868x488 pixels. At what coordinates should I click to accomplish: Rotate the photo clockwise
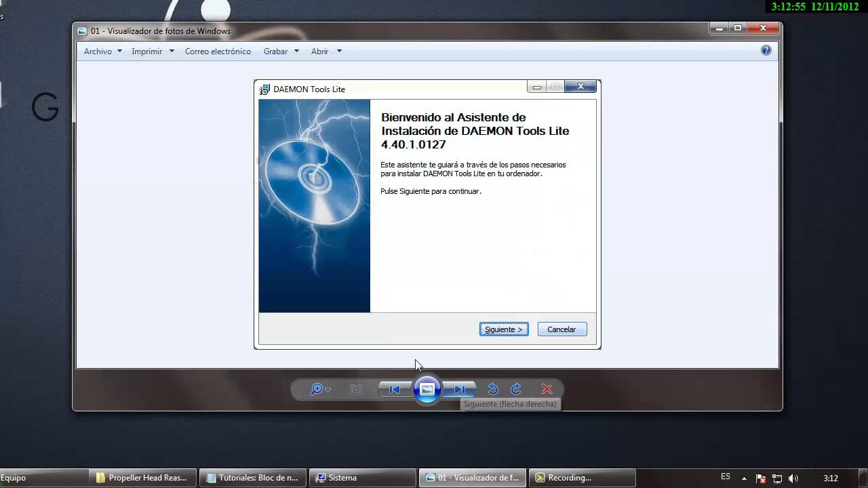click(516, 389)
